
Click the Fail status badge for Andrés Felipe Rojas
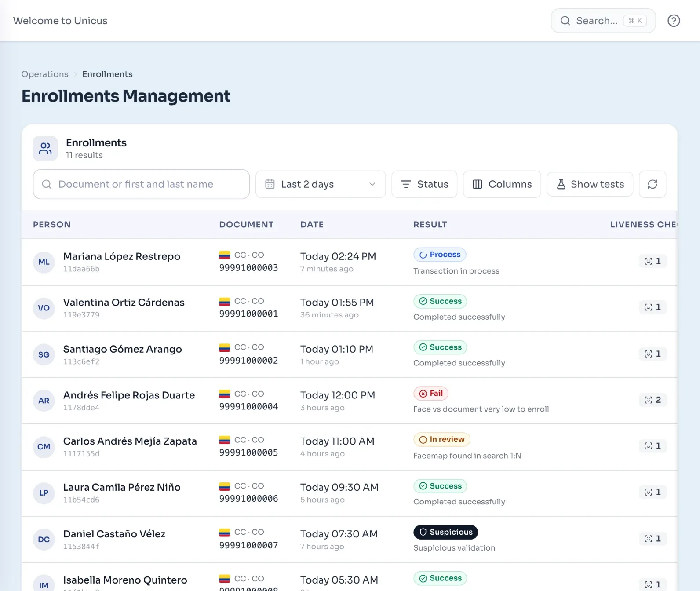click(431, 394)
